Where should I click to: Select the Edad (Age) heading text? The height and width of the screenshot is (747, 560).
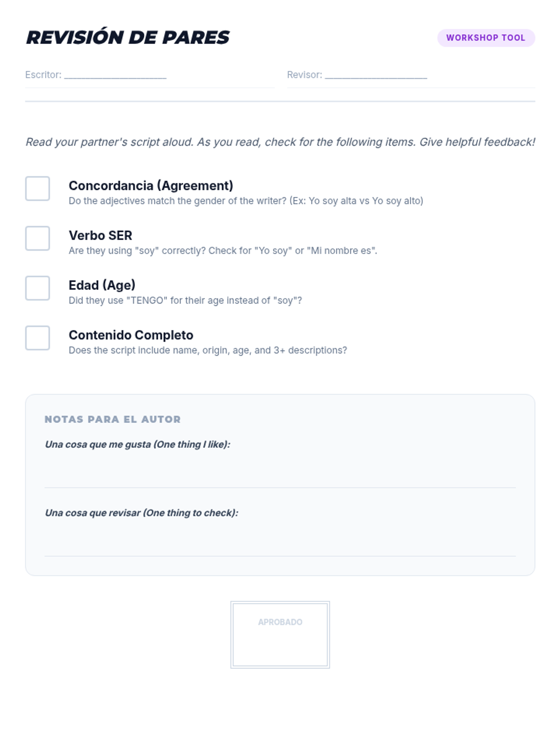[x=102, y=285]
